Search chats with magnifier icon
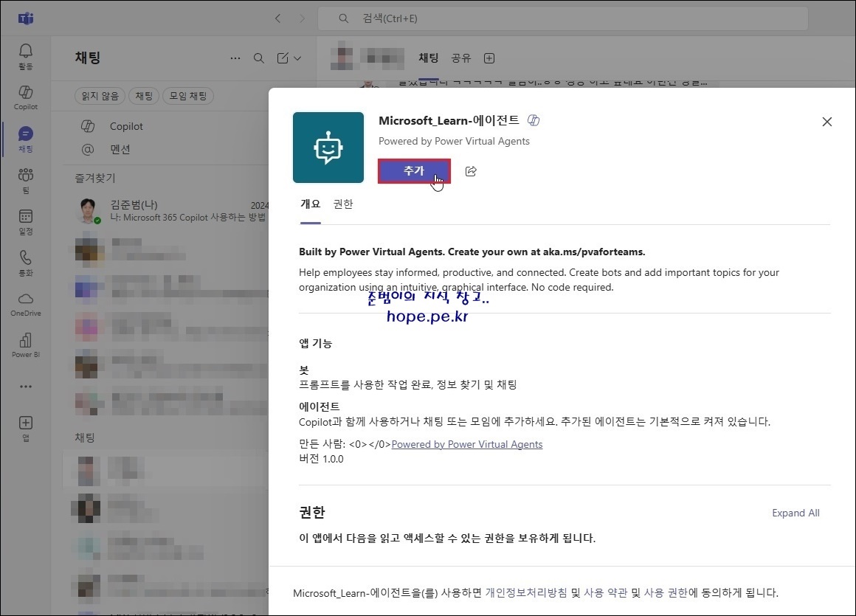Screen dimensions: 856x616 click(259, 58)
